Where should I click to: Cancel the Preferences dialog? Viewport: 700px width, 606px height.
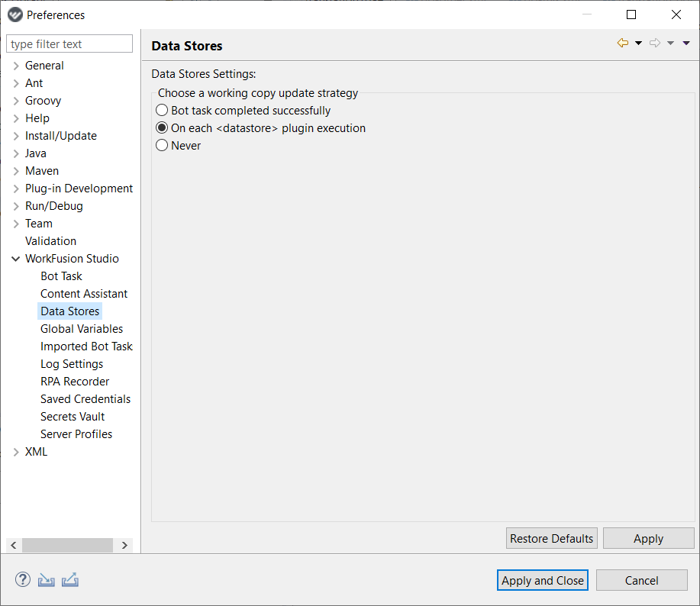pos(641,580)
